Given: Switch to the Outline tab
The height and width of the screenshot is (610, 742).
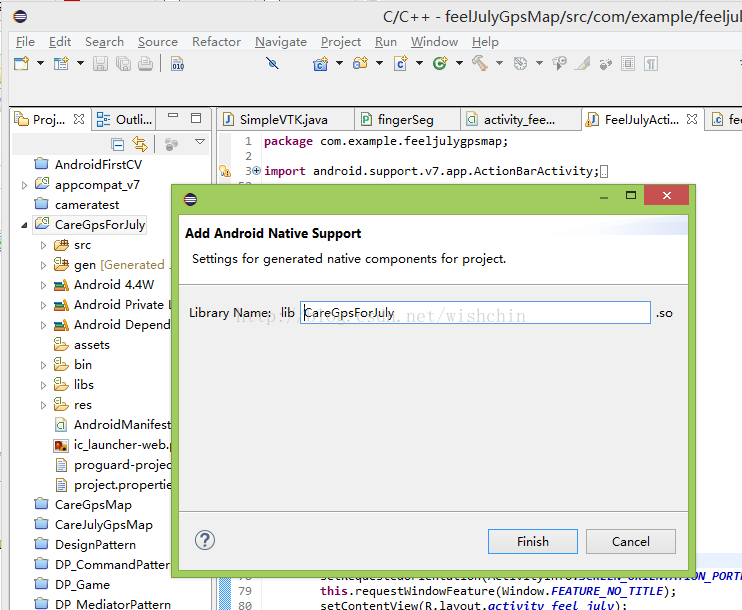Looking at the screenshot, I should 124,120.
